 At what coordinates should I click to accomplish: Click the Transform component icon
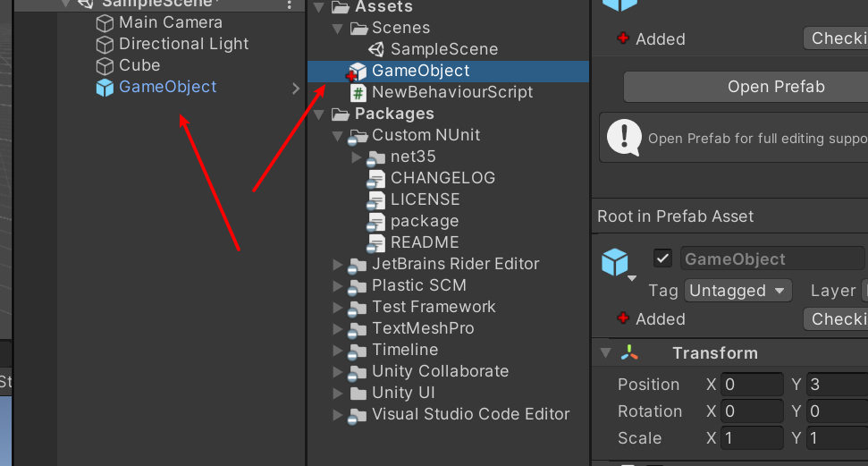click(629, 353)
